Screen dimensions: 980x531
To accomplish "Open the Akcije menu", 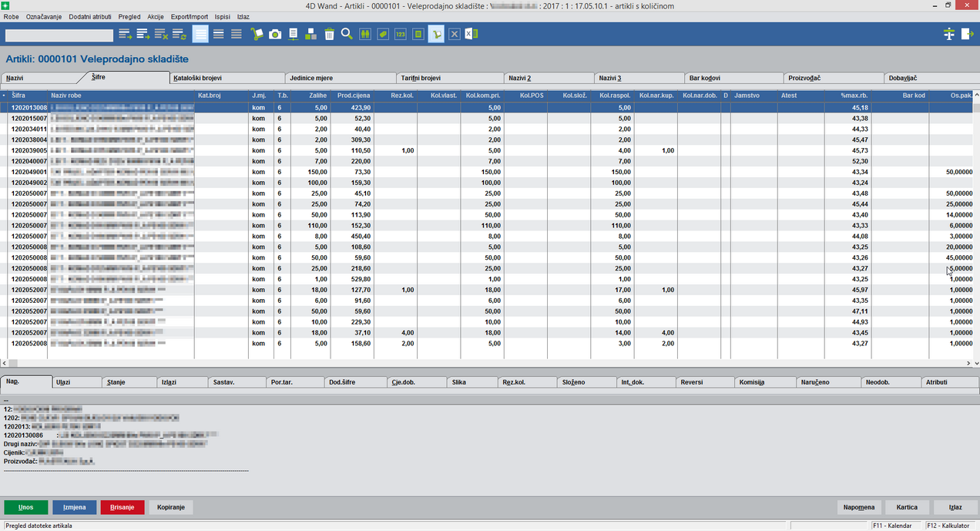I will click(x=156, y=16).
